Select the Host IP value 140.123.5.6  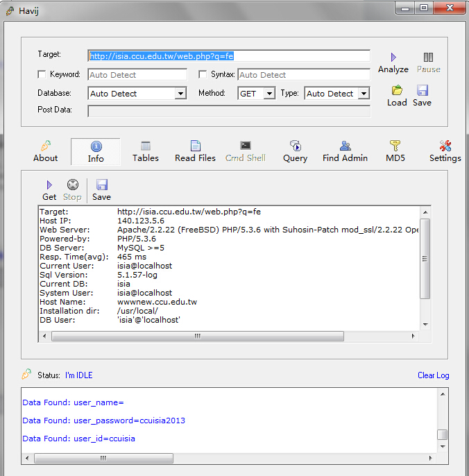click(141, 221)
